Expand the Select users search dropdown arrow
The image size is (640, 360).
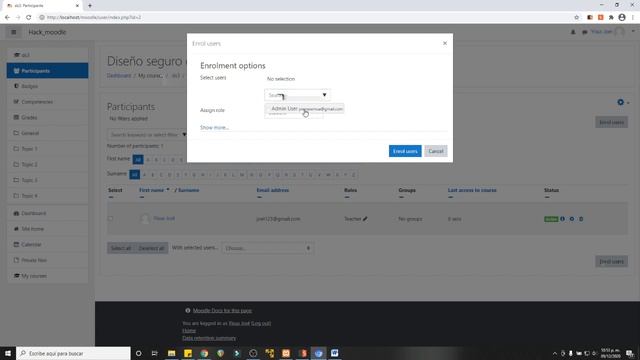[x=324, y=95]
